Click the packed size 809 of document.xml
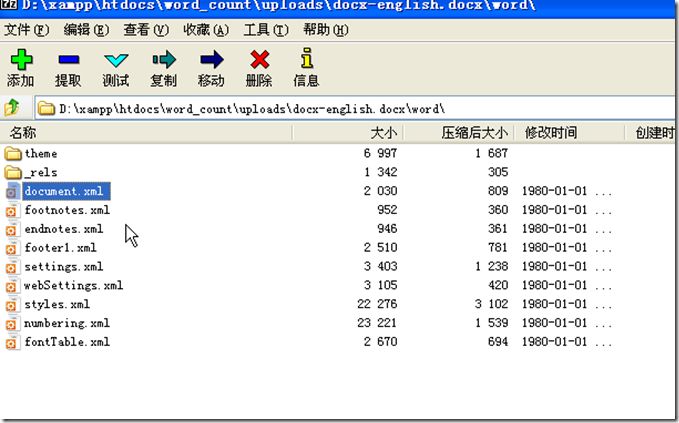The height and width of the screenshot is (423, 679). [x=498, y=191]
